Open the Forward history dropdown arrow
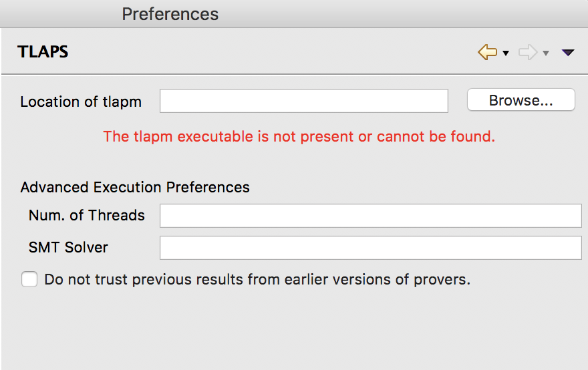The height and width of the screenshot is (370, 588). 546,53
